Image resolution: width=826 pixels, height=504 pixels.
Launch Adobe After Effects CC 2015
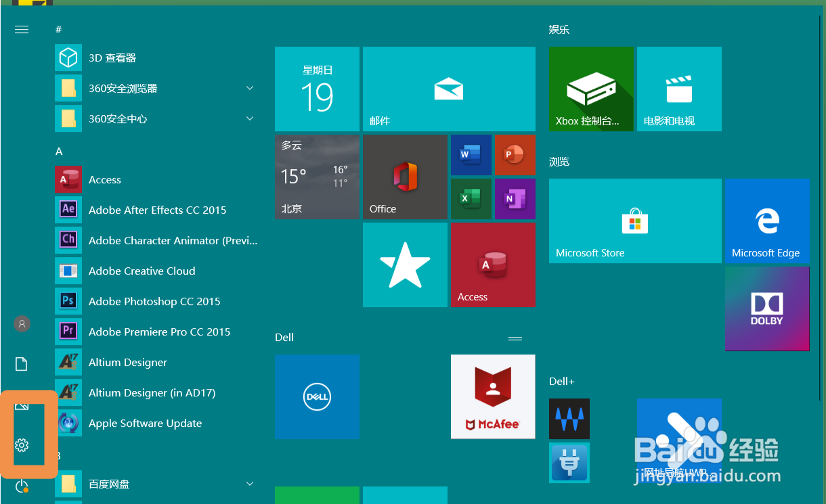156,210
